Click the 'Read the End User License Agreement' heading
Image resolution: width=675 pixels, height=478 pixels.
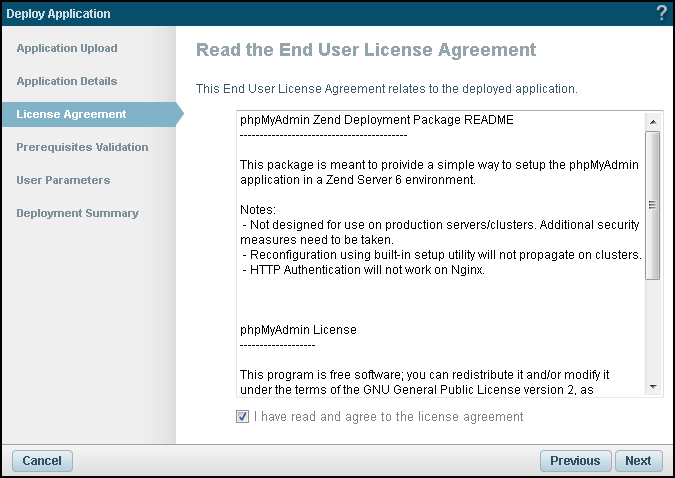point(366,50)
